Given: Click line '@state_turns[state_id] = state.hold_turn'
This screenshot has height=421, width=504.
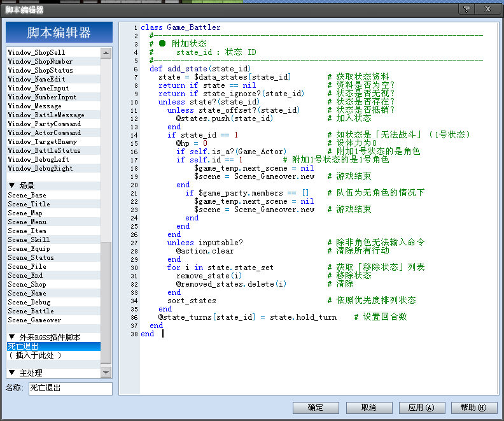Looking at the screenshot, I should click(x=248, y=317).
